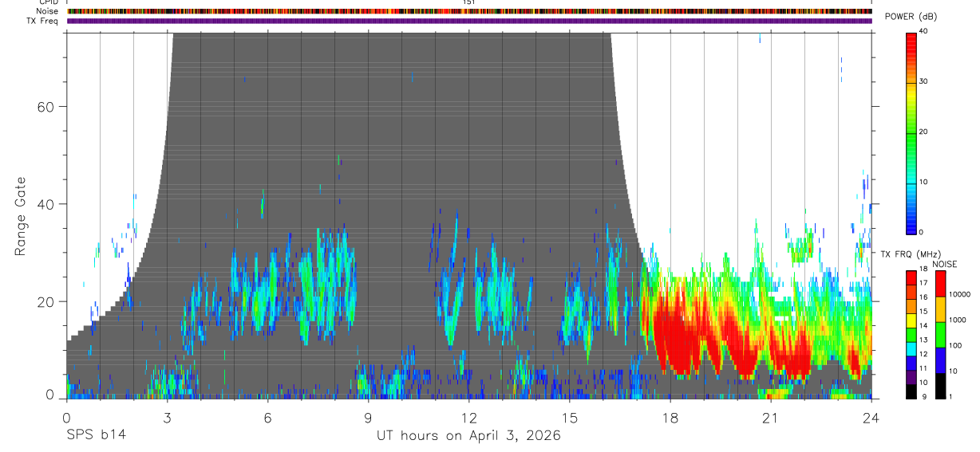The image size is (980, 452).
Task: Click the "Range Gate" y-axis title
Action: (22, 216)
